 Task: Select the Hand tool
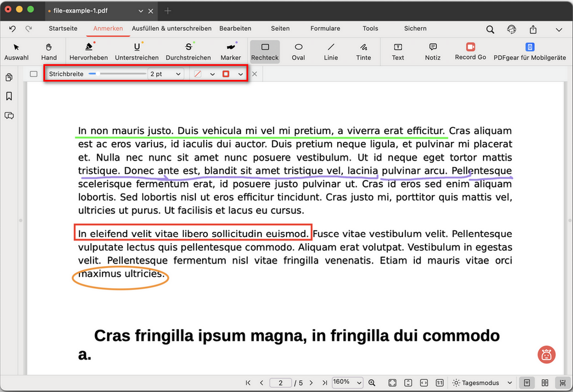(49, 51)
